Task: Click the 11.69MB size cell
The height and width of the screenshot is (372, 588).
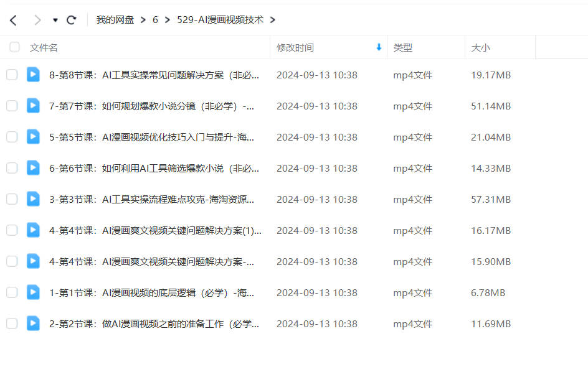Action: click(491, 323)
